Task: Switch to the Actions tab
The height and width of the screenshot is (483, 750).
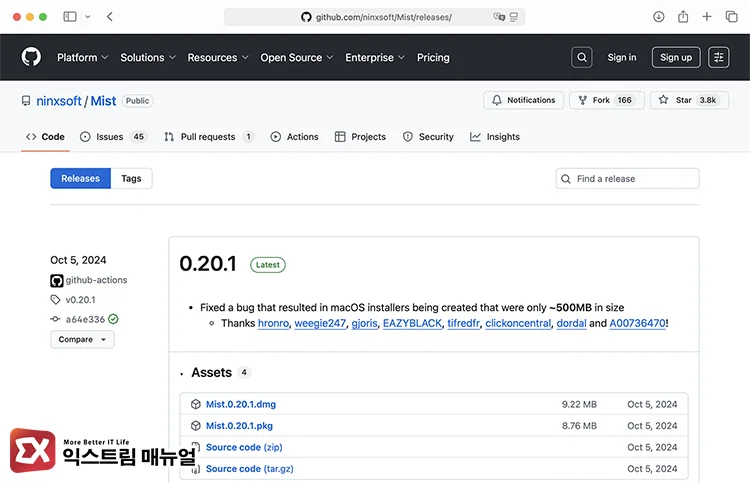Action: (294, 137)
